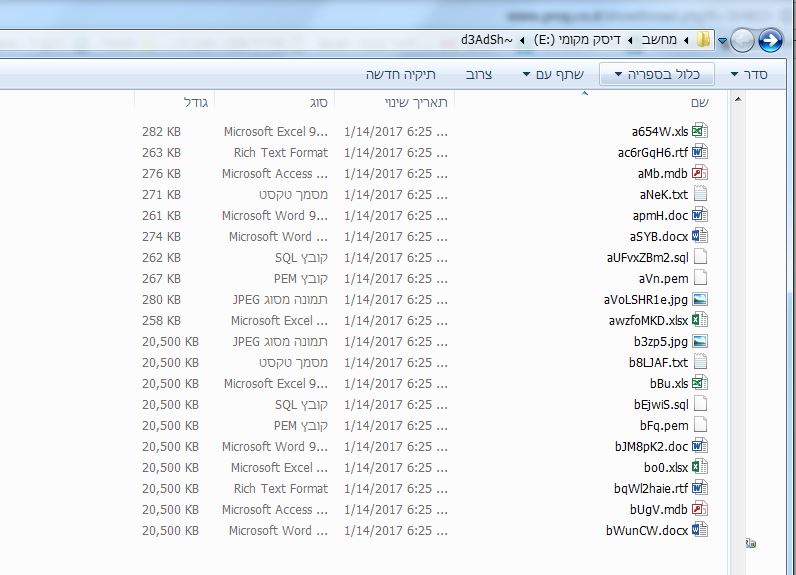Click the Excel icon of bo0.xlsx
Viewport: 796px width, 575px height.
[x=700, y=467]
